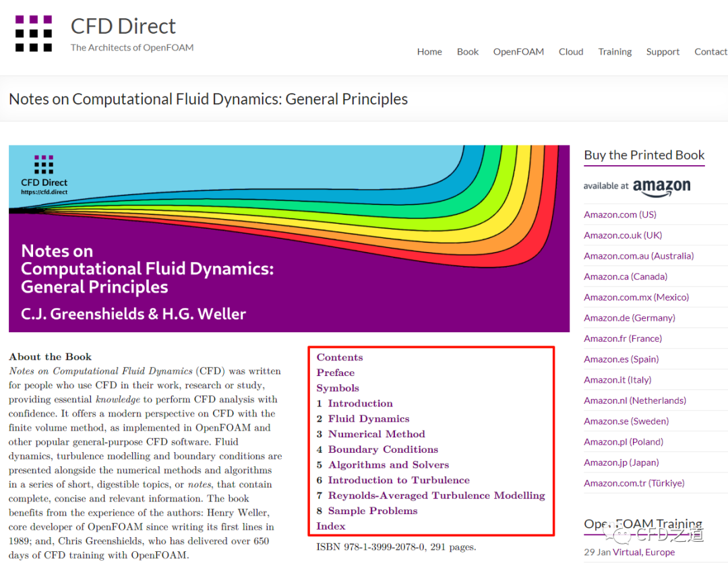The image size is (728, 566).
Task: Open the Amazon.it (Italy) link
Action: pyautogui.click(x=617, y=379)
